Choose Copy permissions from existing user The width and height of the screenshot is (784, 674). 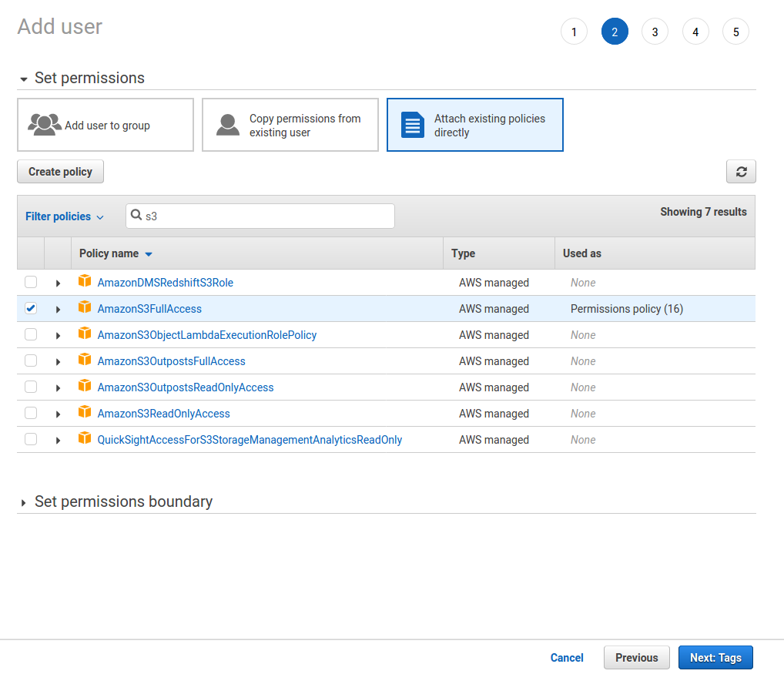point(290,125)
